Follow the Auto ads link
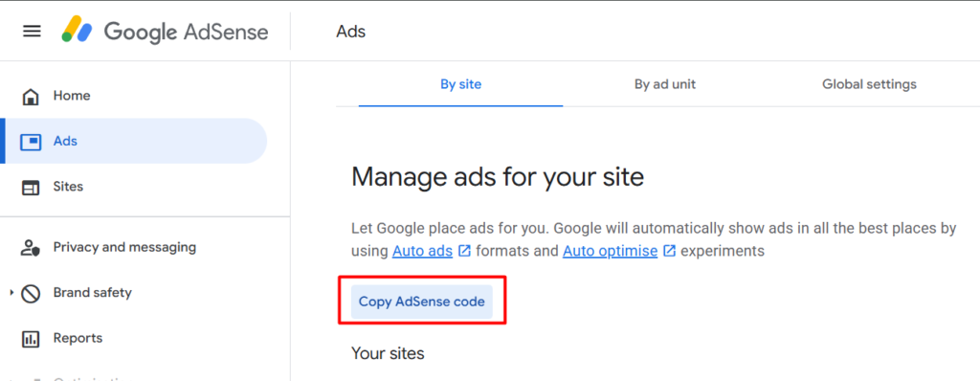Viewport: 980px width, 381px height. 422,251
